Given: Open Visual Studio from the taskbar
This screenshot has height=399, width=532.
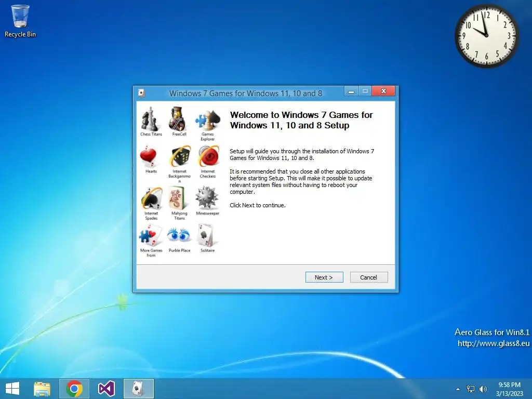Looking at the screenshot, I should 106,389.
